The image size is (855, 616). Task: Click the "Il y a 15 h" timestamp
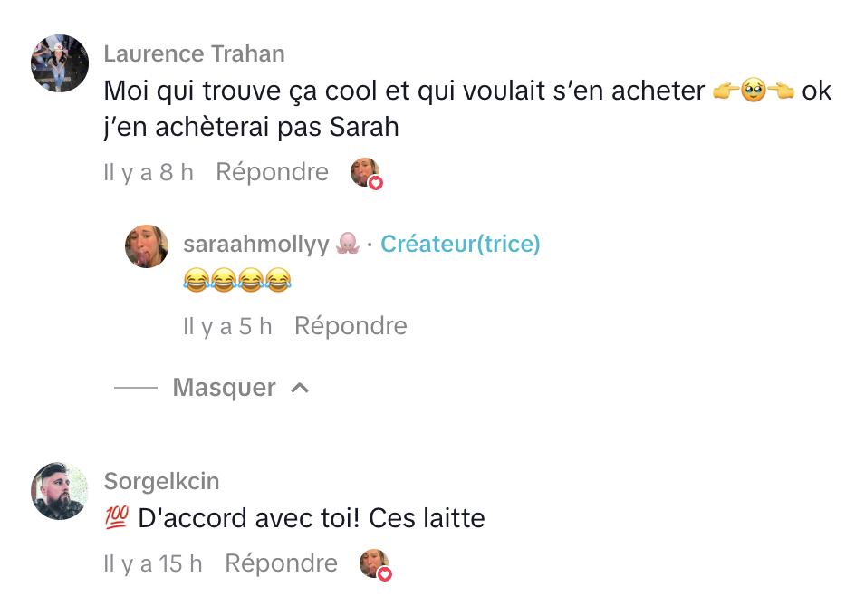(153, 563)
